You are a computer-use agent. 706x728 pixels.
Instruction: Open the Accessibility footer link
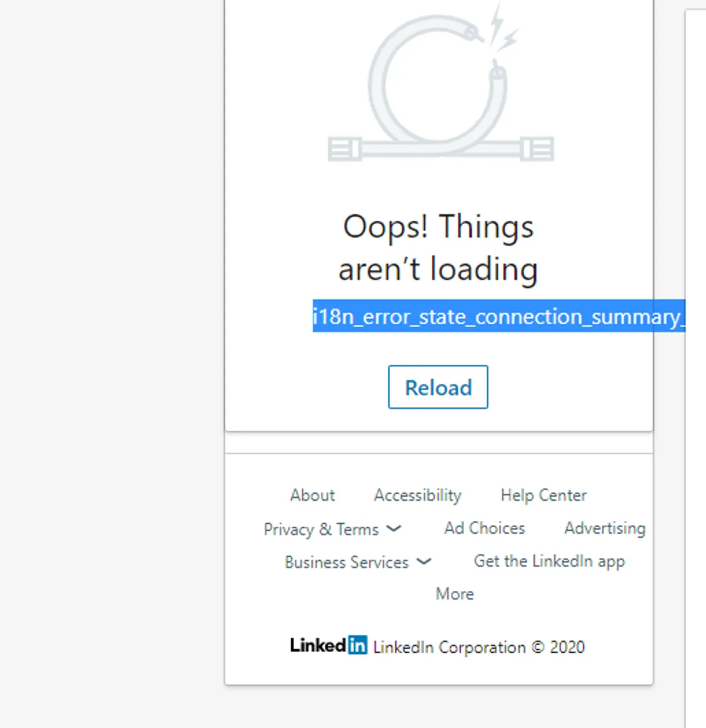tap(418, 496)
